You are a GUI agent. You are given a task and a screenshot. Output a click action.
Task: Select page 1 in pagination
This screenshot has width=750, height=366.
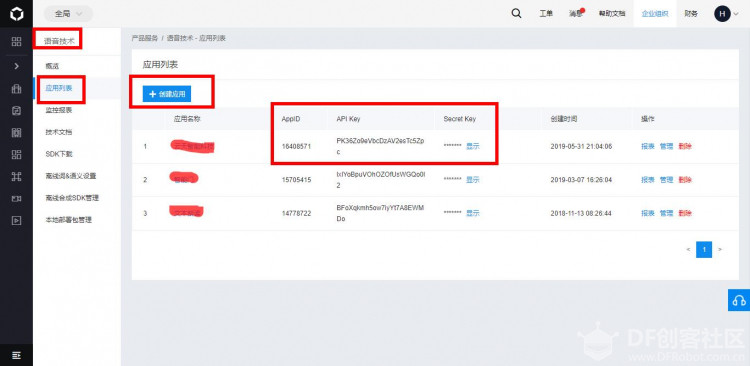[704, 249]
